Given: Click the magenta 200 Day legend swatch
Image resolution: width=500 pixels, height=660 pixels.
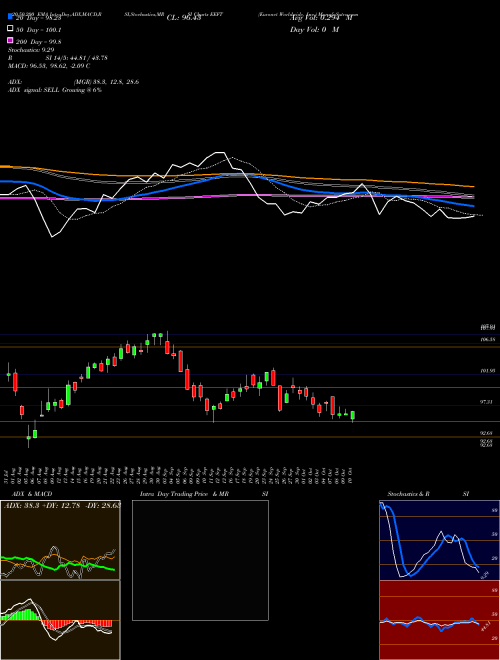Looking at the screenshot, I should click(x=10, y=40).
